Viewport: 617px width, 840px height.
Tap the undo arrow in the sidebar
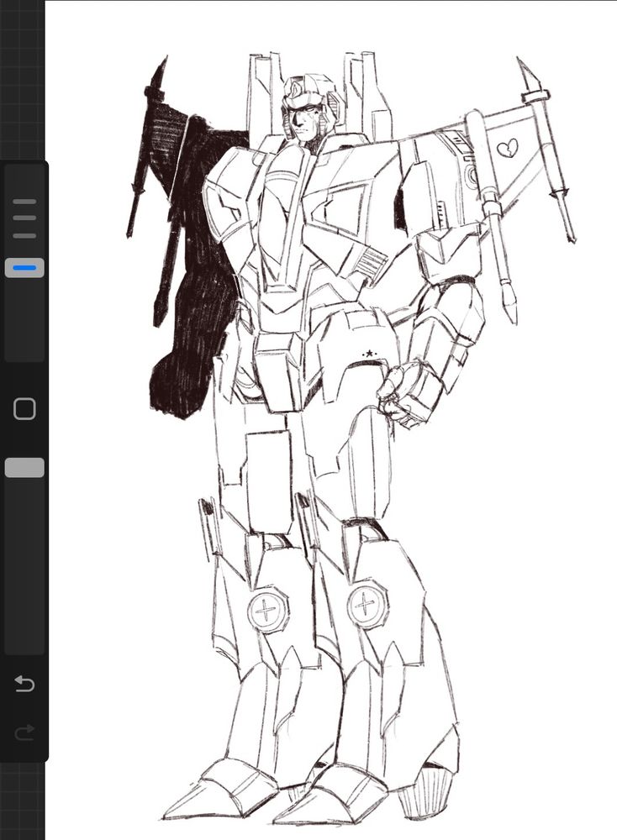(x=24, y=684)
